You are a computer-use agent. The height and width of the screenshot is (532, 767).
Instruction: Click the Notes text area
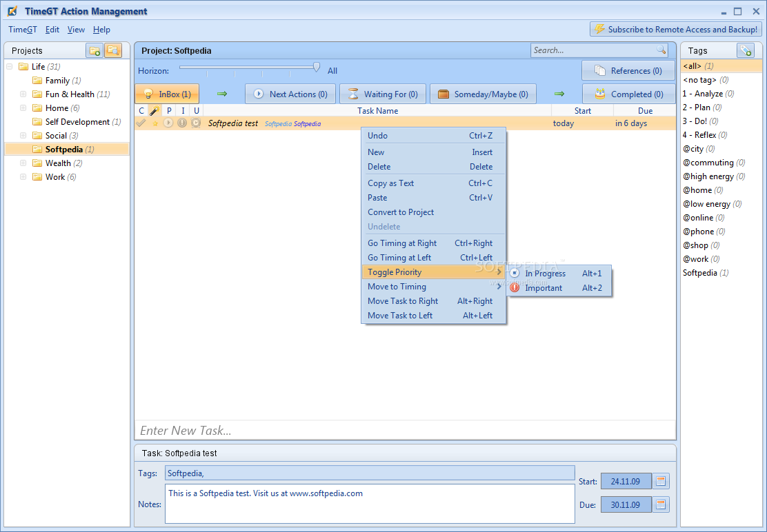point(370,504)
